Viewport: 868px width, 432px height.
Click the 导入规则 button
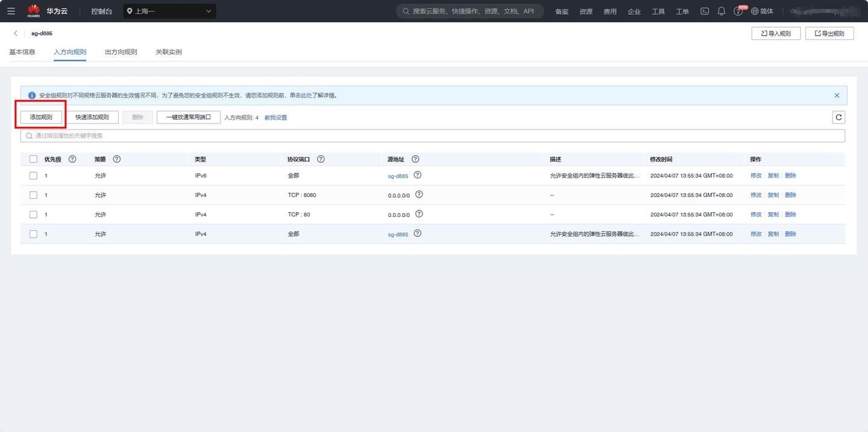[776, 33]
